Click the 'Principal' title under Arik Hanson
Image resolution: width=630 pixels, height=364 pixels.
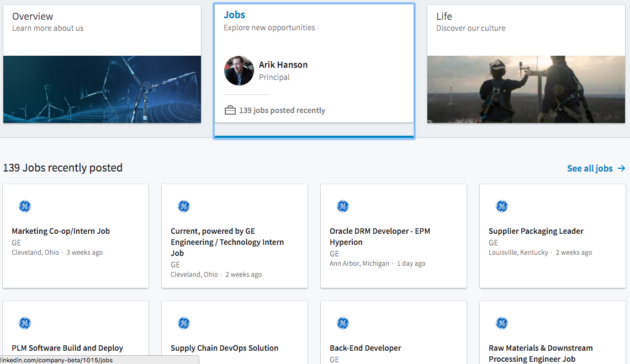pos(274,77)
